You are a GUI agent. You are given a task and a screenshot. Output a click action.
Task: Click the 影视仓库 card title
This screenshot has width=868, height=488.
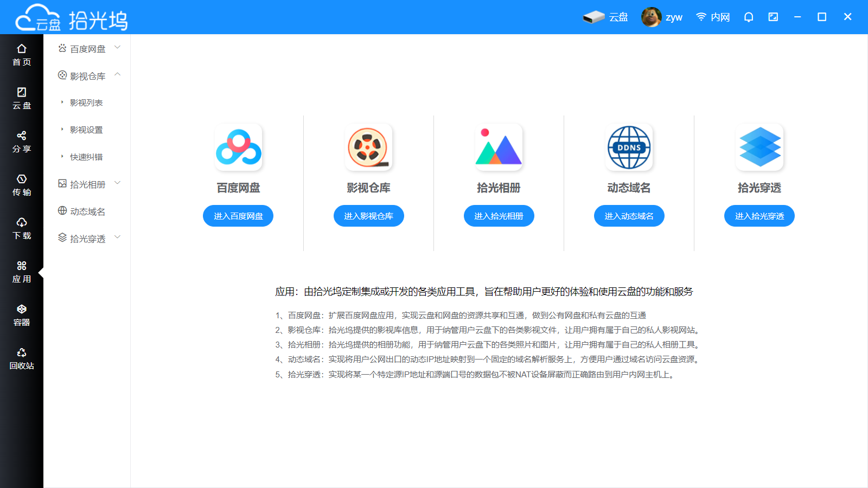[x=368, y=188]
